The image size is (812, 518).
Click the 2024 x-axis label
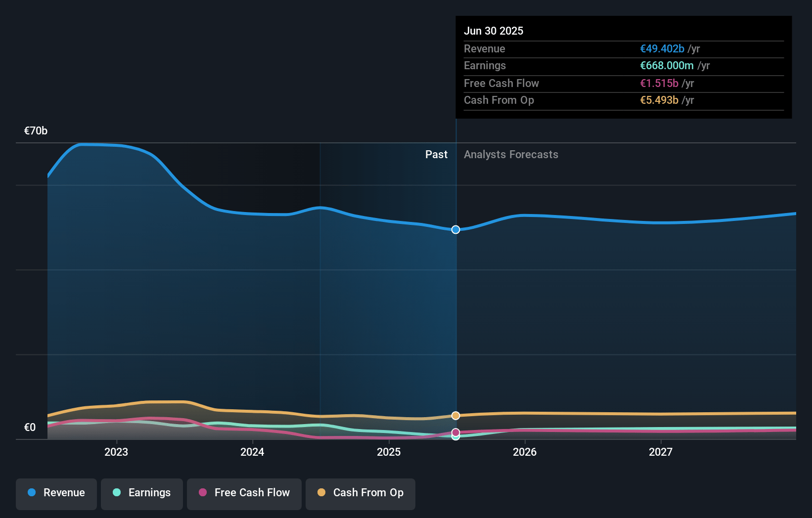point(252,452)
